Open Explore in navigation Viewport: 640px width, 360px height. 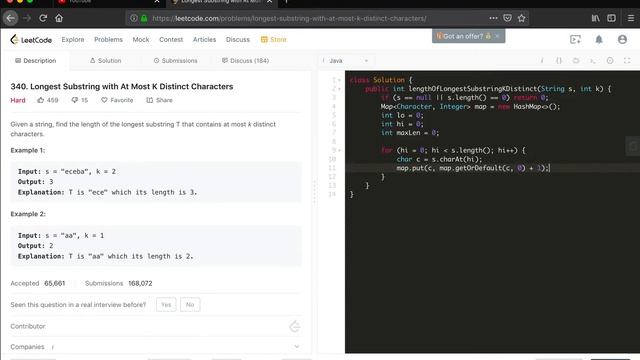tap(73, 40)
